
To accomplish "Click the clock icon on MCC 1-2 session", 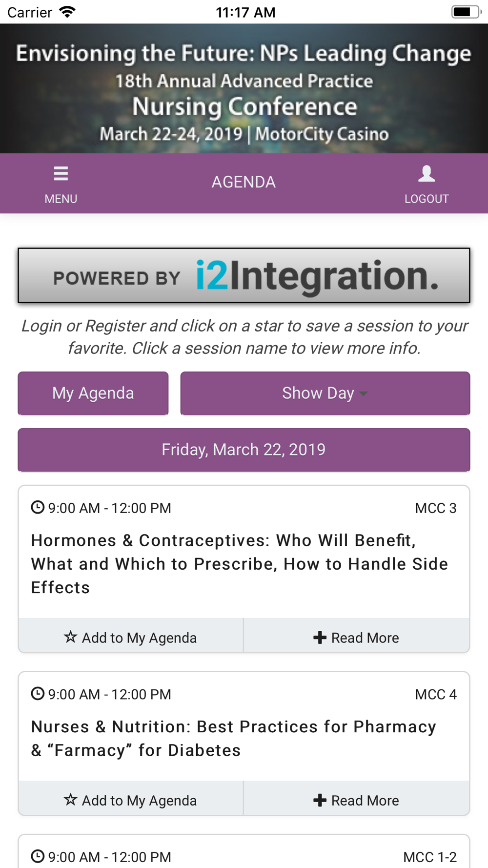I will (38, 856).
